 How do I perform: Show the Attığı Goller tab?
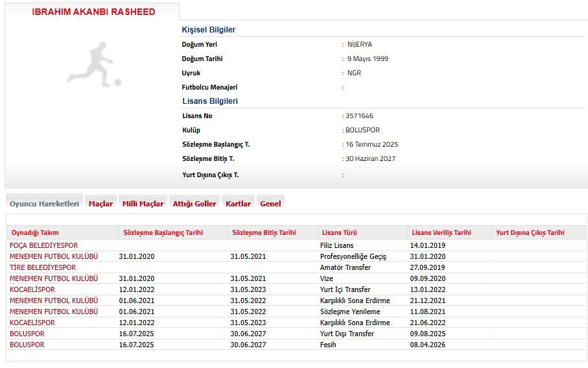pos(194,204)
